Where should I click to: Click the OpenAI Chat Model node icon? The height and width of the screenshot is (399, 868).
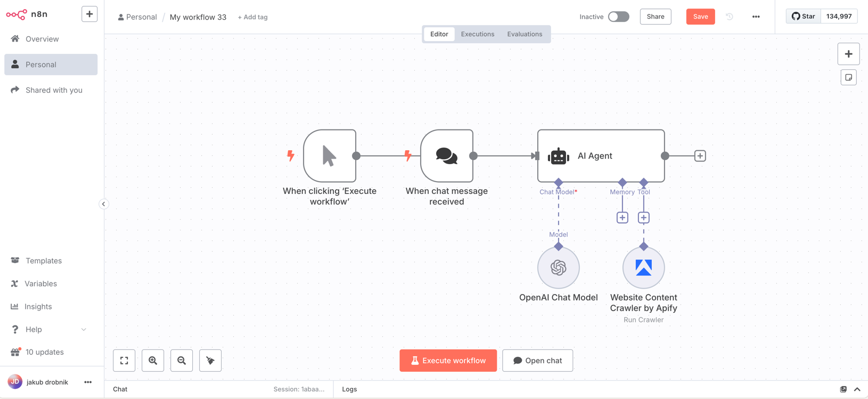point(558,267)
